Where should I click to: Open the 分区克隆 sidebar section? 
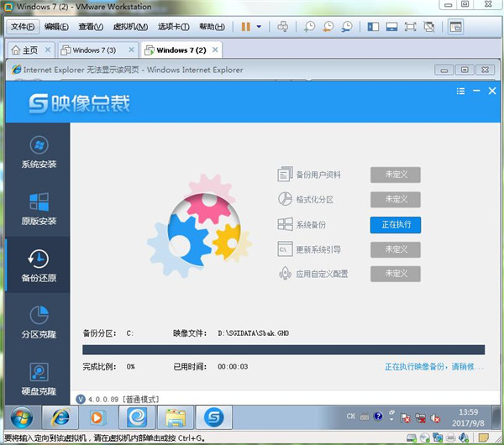click(39, 322)
